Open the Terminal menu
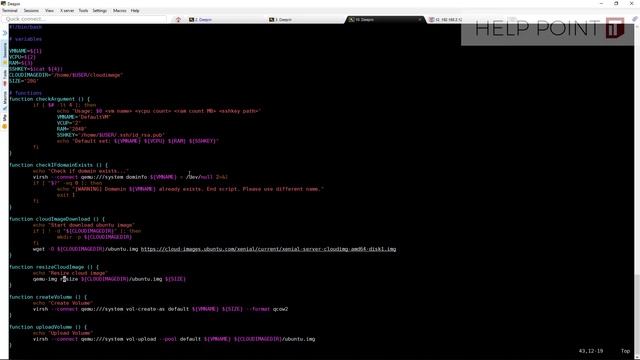The height and width of the screenshot is (360, 640). tap(10, 11)
